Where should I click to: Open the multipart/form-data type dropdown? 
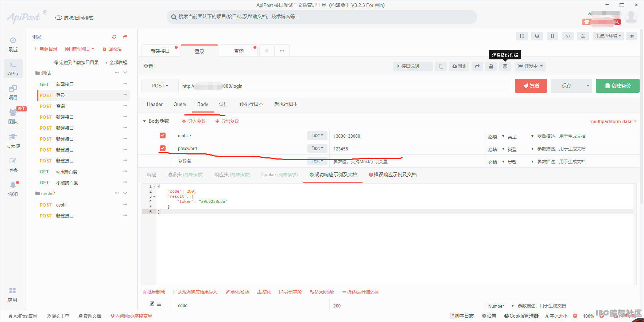(x=614, y=122)
